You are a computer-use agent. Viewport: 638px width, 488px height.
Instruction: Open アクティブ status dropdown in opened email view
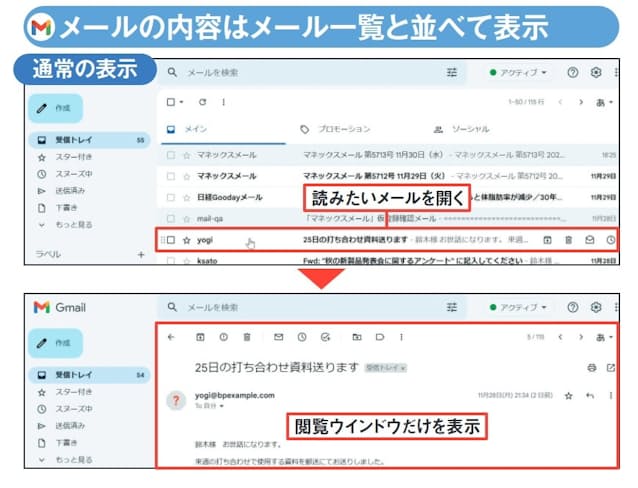pos(518,307)
